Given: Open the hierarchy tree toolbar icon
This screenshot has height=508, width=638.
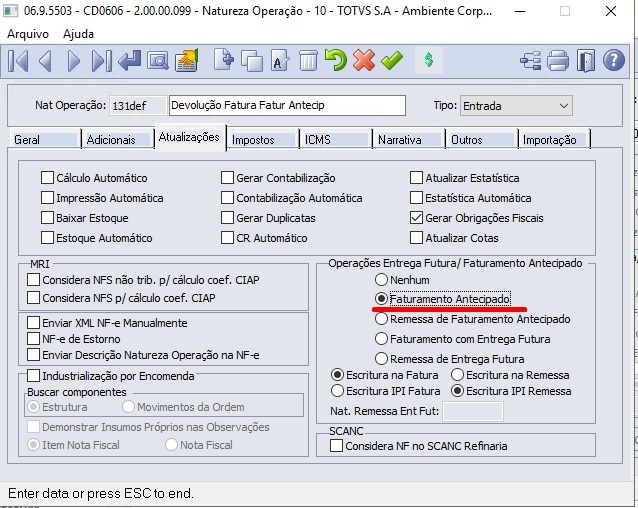Looking at the screenshot, I should coord(531,61).
